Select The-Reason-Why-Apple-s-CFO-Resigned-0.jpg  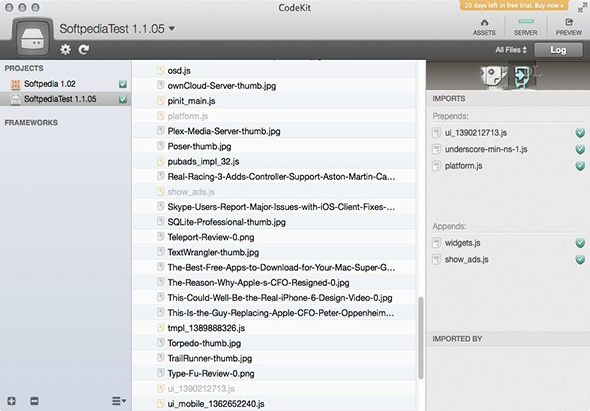[274, 282]
